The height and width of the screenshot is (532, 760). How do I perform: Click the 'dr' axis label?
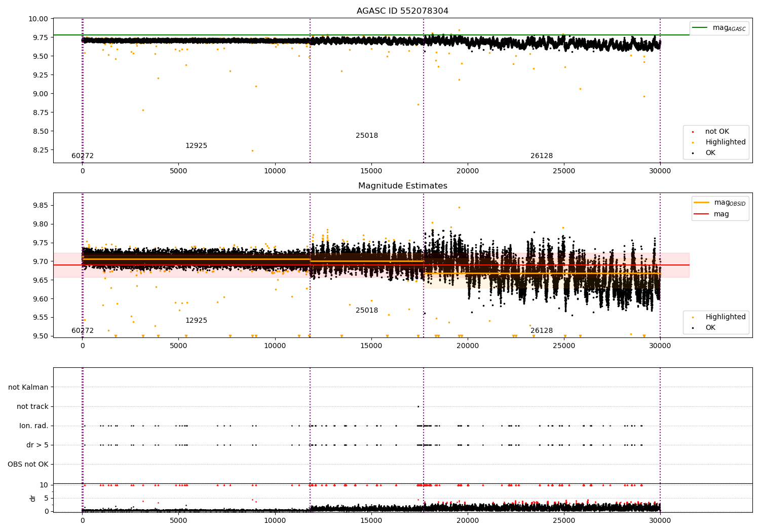(33, 498)
